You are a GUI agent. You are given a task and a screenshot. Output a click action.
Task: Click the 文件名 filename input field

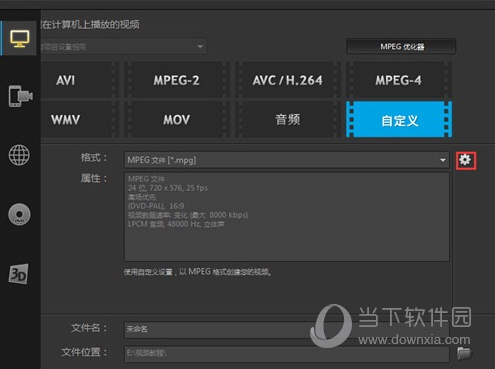tap(287, 329)
